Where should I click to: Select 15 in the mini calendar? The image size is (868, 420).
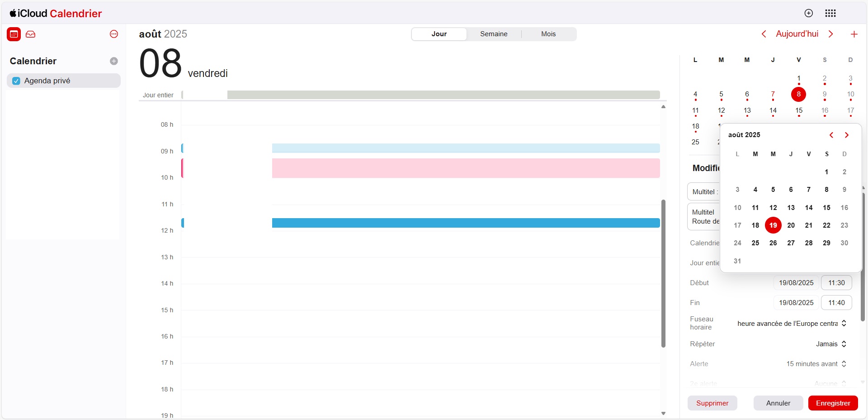[x=799, y=110]
